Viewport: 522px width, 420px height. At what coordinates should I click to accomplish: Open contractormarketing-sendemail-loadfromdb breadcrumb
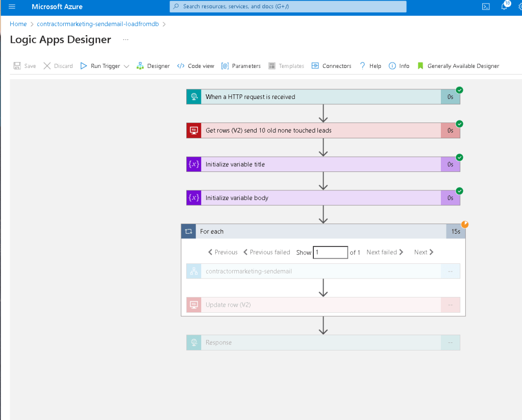(x=98, y=24)
